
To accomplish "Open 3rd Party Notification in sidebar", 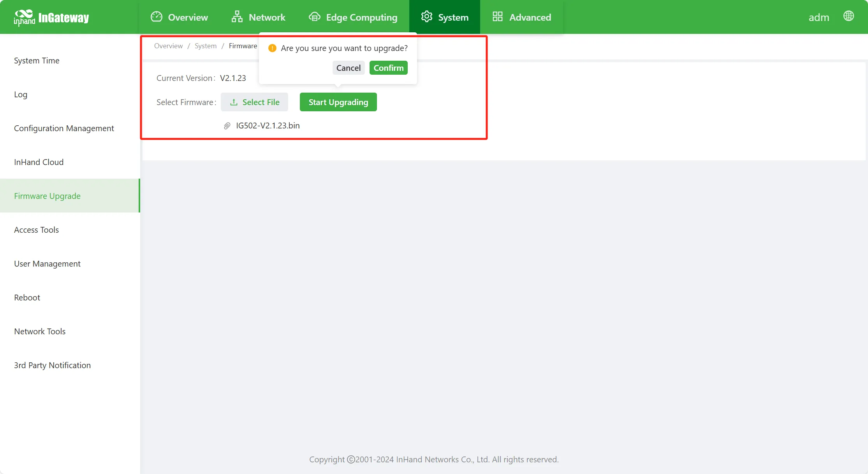I will click(70, 365).
